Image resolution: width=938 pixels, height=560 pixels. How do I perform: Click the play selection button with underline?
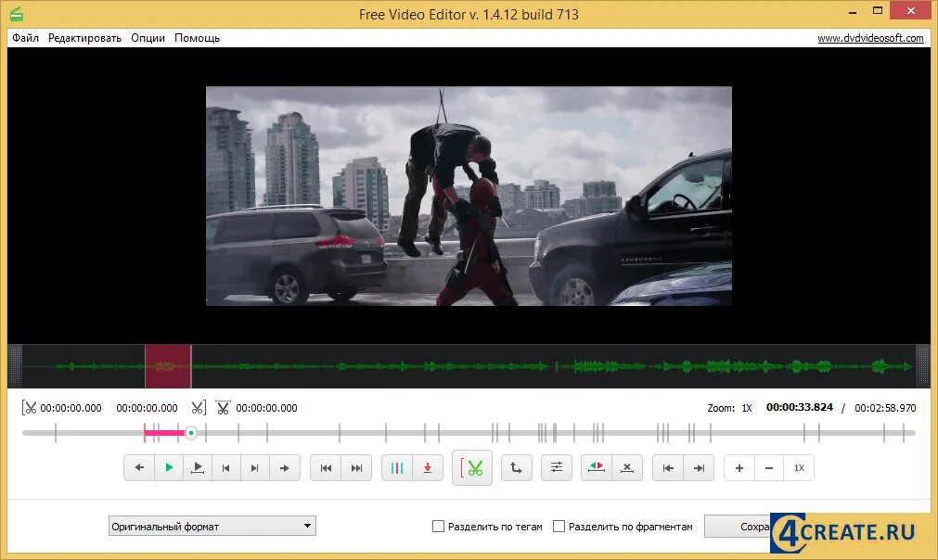click(198, 468)
